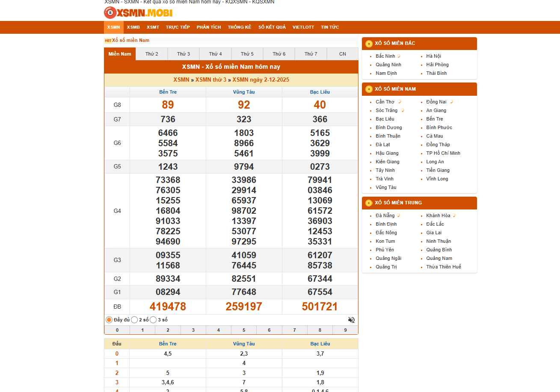Click the HOT badge beside Xổ số miền Nam
560x392 pixels.
point(108,41)
